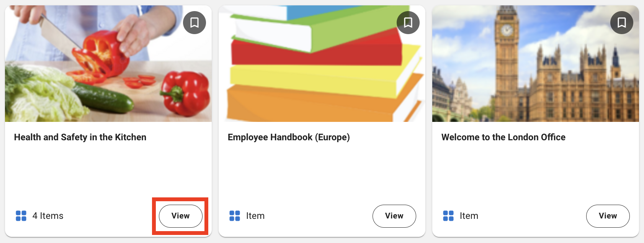
Task: Bookmark the Health and Safety in the Kitchen card
Action: point(195,23)
